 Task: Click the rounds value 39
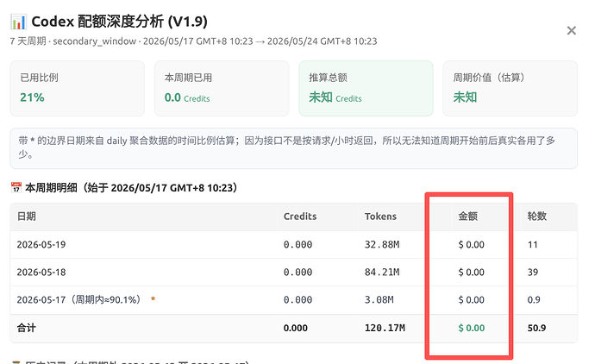[533, 273]
